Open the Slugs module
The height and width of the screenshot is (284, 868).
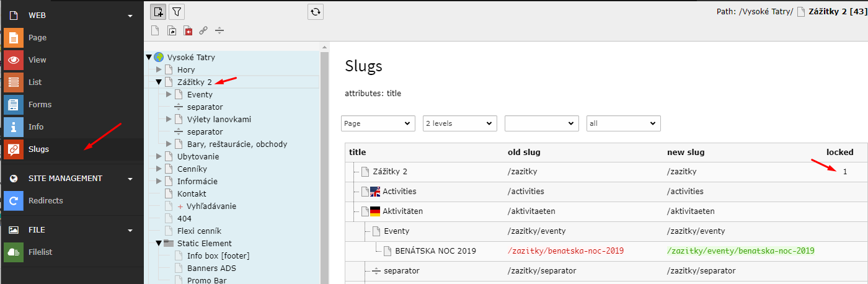pos(38,149)
